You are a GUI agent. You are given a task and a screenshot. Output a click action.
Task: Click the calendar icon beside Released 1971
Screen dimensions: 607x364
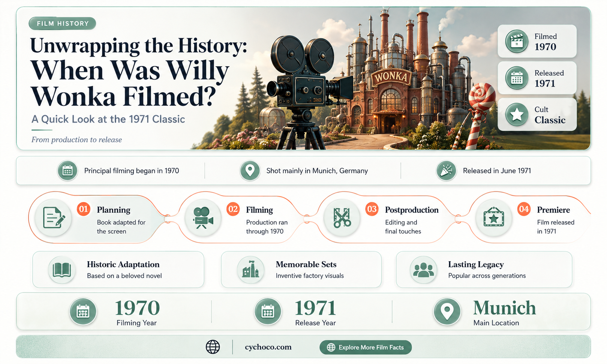517,78
